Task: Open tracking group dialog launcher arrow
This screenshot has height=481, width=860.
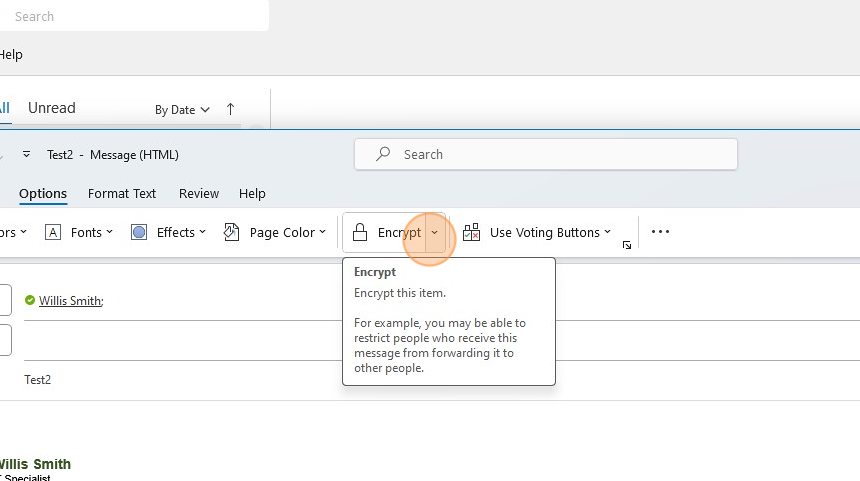Action: (x=627, y=245)
